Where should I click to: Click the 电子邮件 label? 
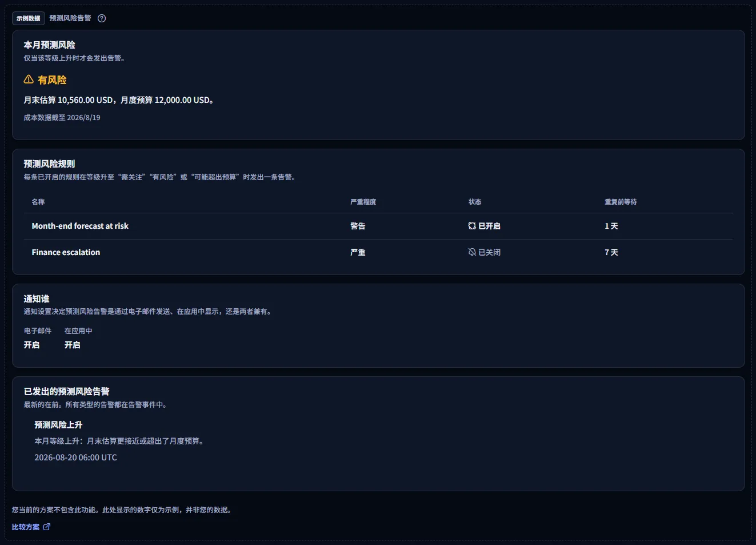pos(38,331)
